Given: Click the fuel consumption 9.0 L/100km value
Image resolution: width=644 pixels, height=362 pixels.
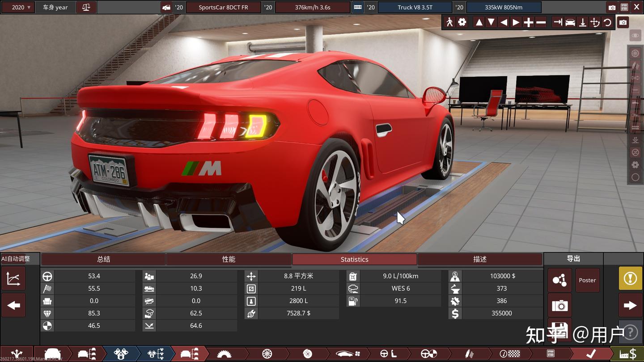Looking at the screenshot, I should pos(400,276).
